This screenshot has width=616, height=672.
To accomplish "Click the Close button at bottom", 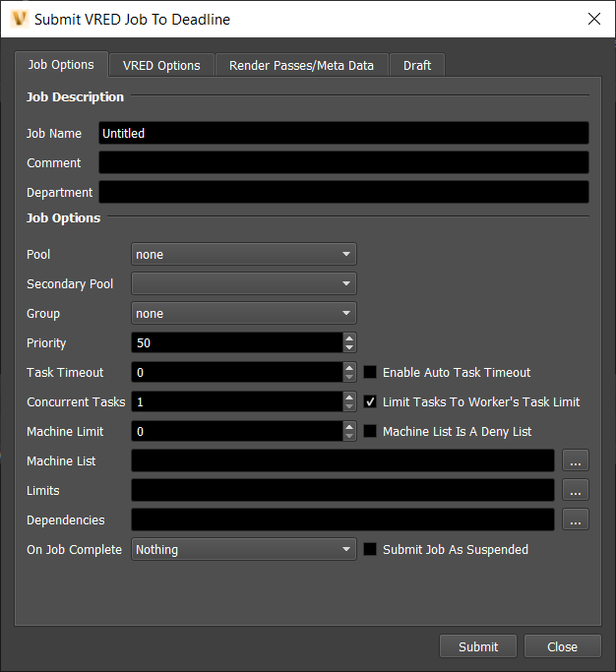I will point(562,646).
